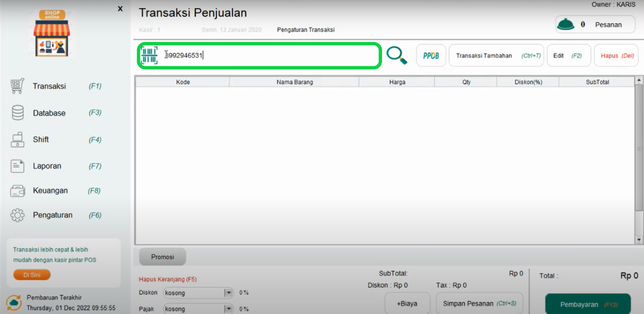644x314 pixels.
Task: Open the Pajak dropdown
Action: click(x=229, y=309)
